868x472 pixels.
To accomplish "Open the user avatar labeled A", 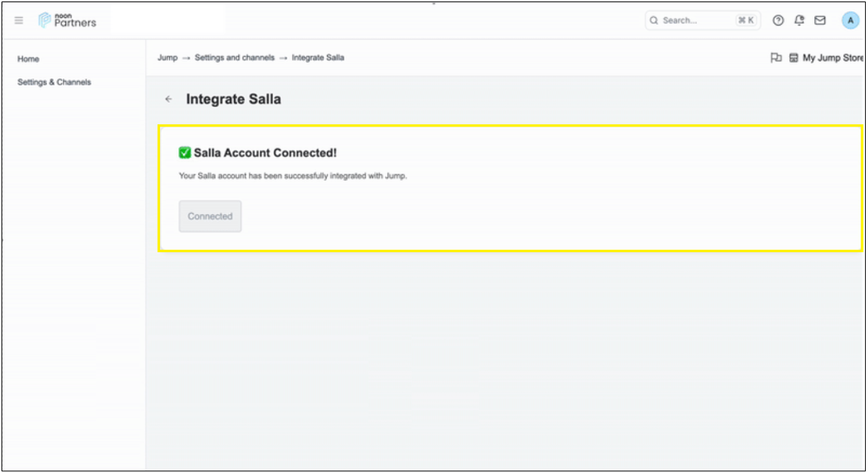I will point(850,20).
